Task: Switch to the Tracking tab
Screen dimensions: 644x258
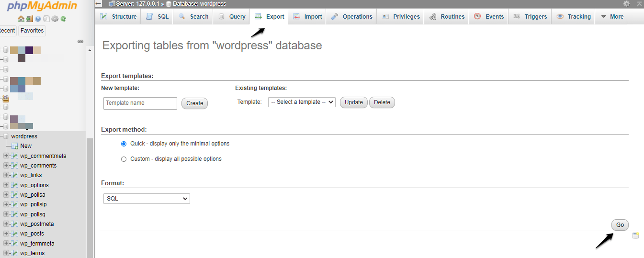Action: (x=574, y=16)
